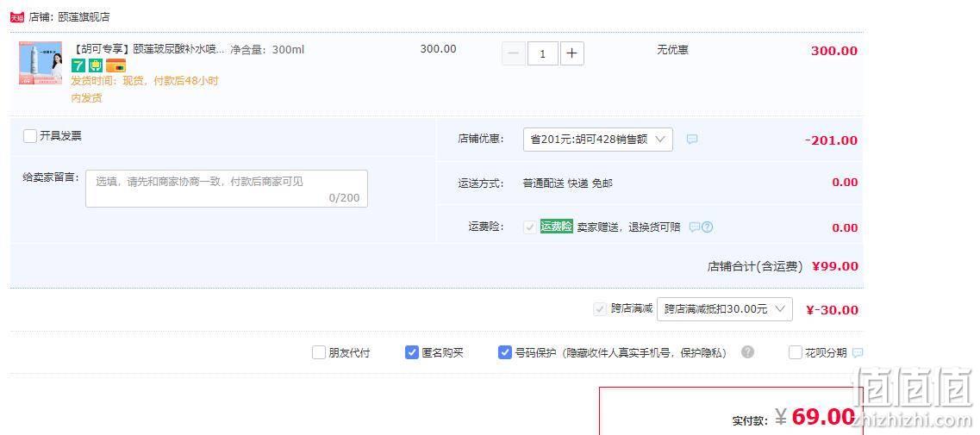The image size is (980, 435).
Task: Click the question mark icon after 退换货可赔
Action: [x=707, y=227]
